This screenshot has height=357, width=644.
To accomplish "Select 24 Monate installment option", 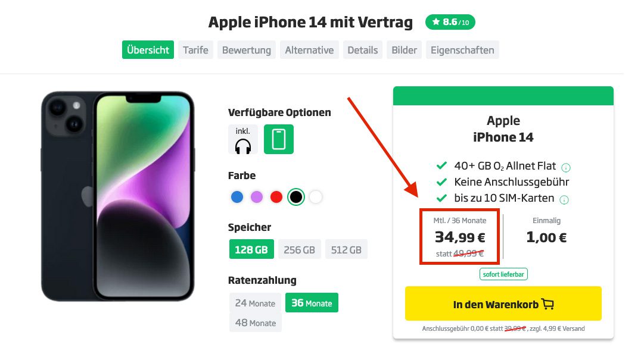I will point(255,303).
